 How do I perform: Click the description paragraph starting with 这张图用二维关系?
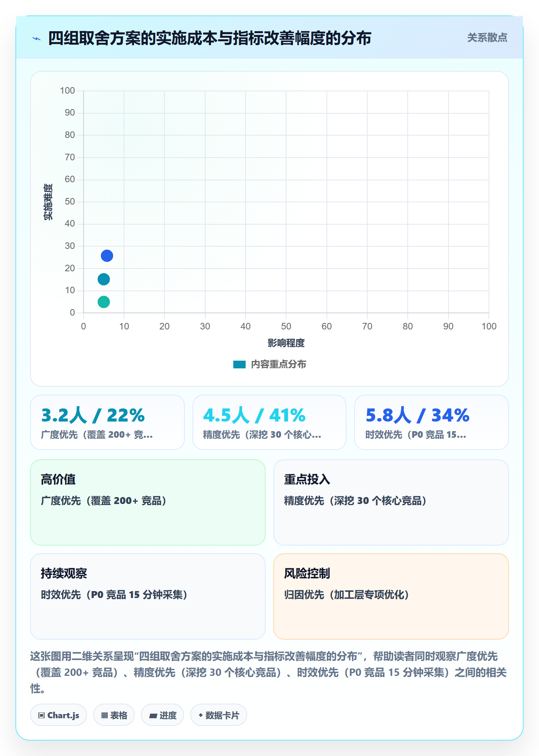tap(269, 672)
